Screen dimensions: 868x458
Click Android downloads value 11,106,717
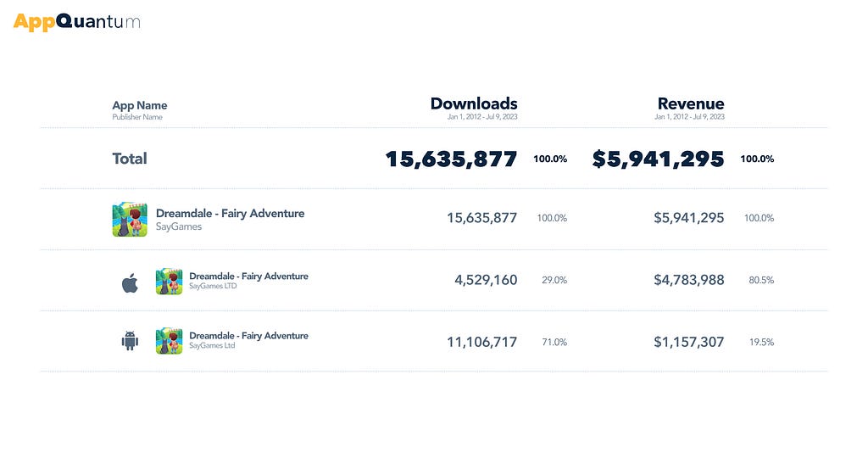click(481, 342)
